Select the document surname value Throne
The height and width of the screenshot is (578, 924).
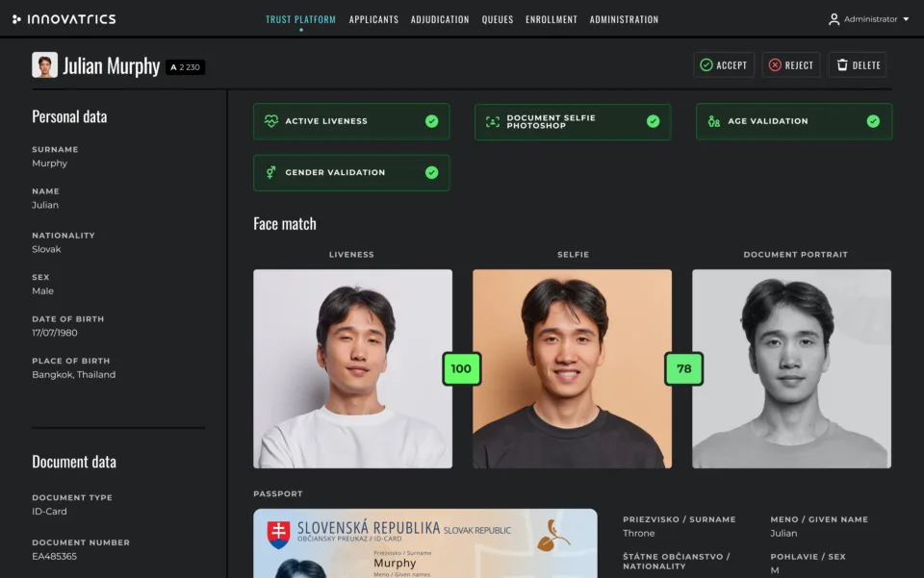639,533
